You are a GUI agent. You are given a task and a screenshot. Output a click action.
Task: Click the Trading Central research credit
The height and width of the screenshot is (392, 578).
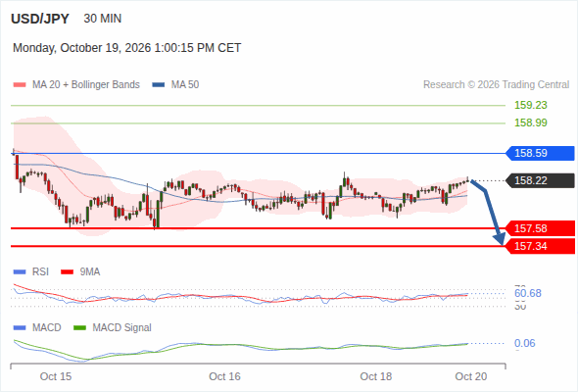point(496,85)
